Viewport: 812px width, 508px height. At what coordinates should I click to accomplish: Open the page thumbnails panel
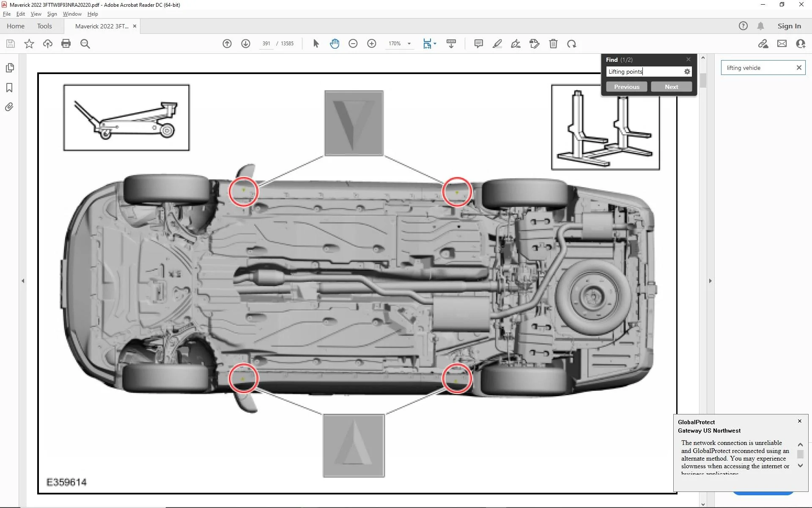point(10,68)
